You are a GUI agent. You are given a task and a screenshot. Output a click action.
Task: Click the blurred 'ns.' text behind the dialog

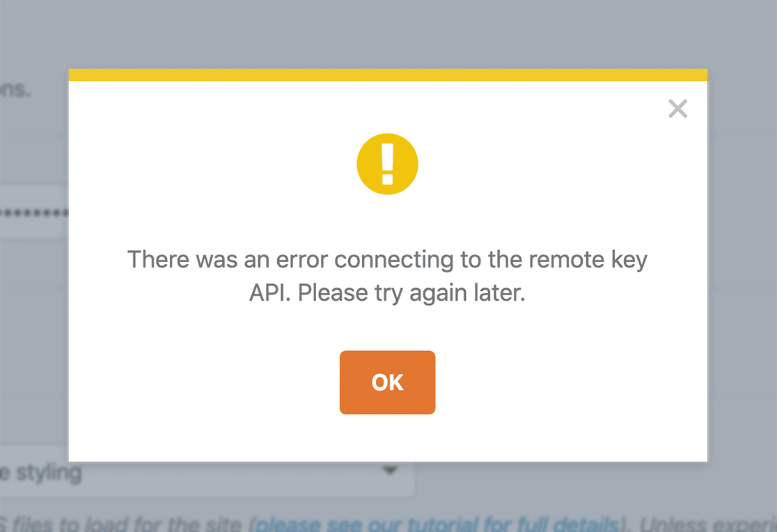click(15, 90)
